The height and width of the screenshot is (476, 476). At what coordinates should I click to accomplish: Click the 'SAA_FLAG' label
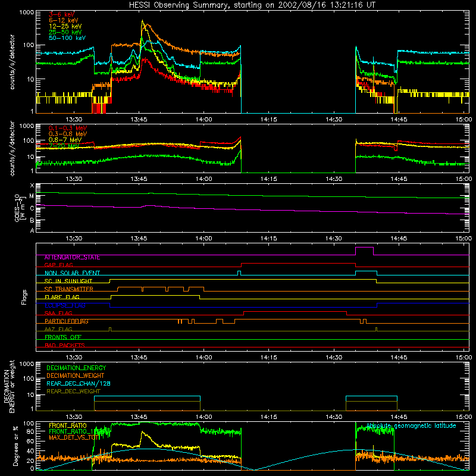58,313
